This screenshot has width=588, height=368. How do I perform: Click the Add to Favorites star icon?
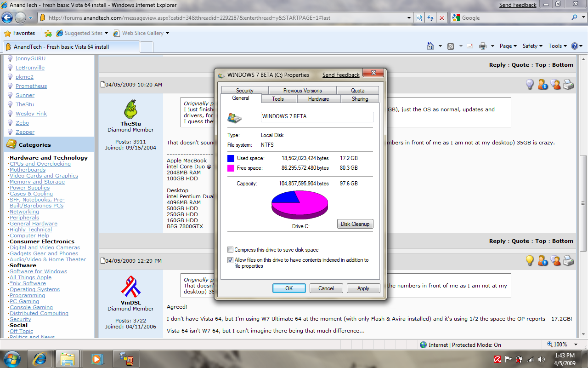pos(48,33)
